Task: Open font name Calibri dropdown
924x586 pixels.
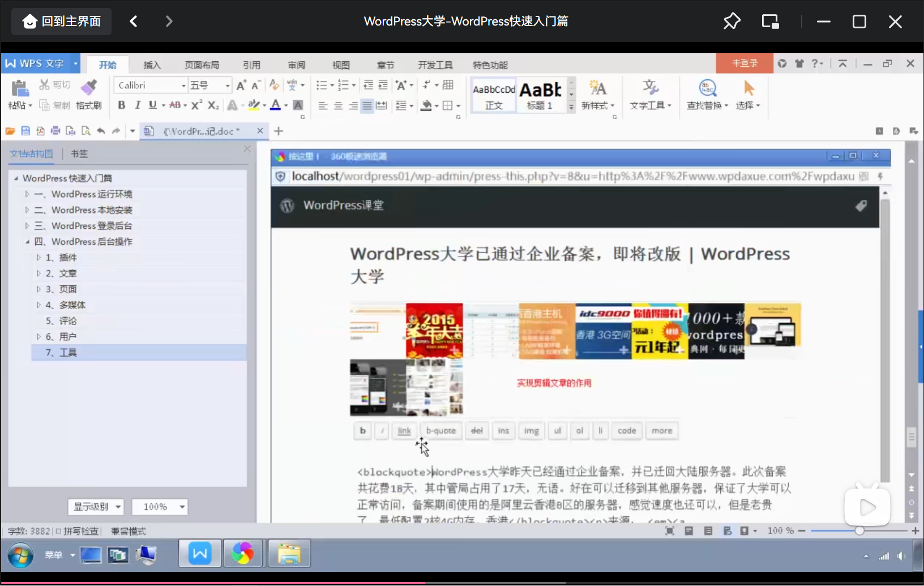Action: click(183, 85)
